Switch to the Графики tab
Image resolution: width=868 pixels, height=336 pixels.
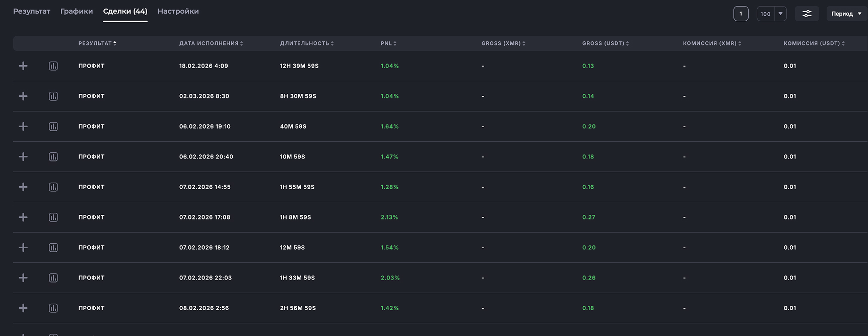pyautogui.click(x=77, y=11)
